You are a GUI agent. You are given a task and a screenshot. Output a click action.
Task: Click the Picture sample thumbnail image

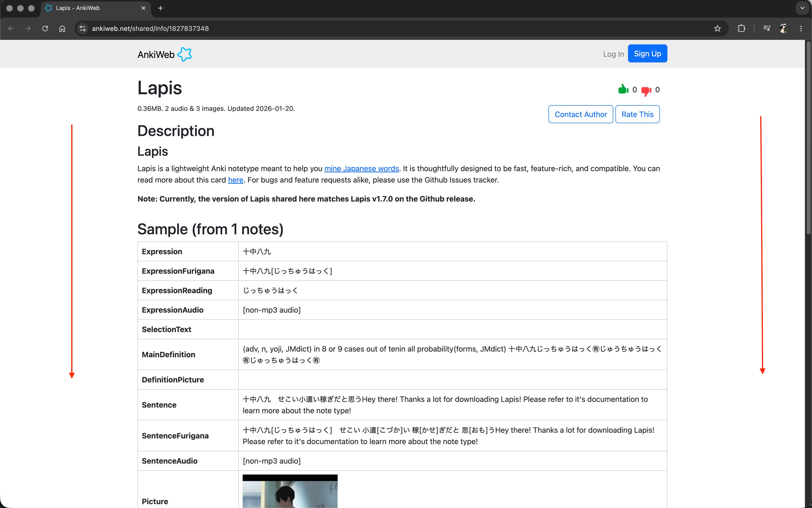click(x=290, y=491)
